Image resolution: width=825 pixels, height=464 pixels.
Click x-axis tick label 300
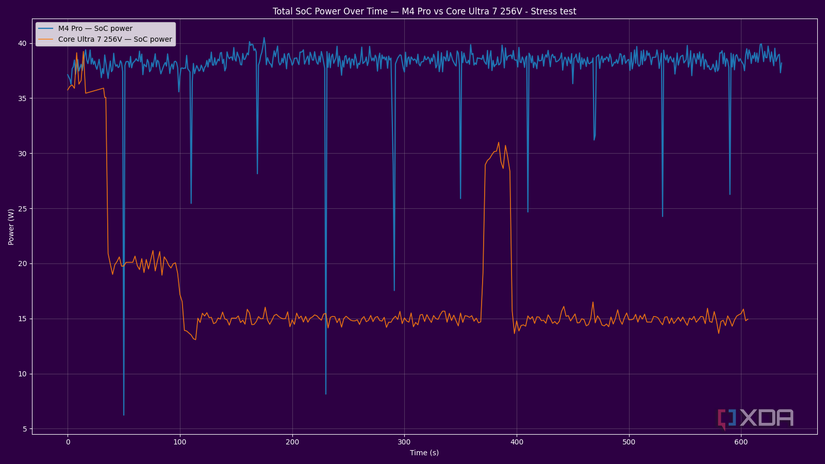click(x=404, y=442)
